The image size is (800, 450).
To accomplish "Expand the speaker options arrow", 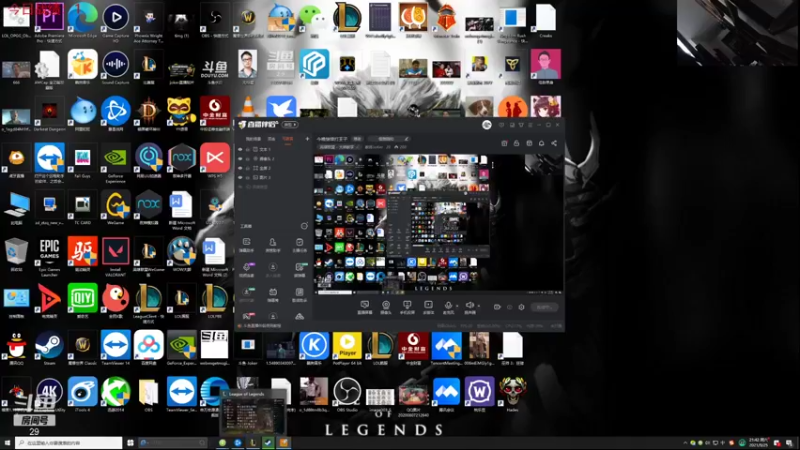I will [479, 306].
